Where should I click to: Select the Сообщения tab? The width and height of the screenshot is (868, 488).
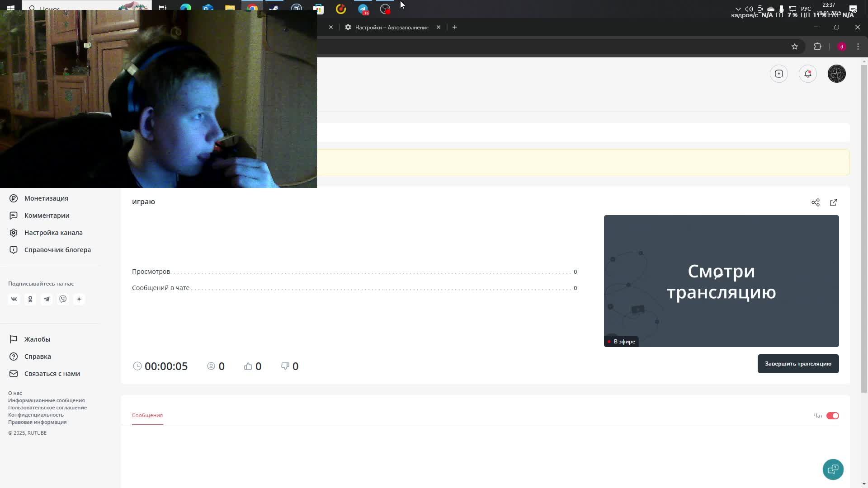point(147,415)
